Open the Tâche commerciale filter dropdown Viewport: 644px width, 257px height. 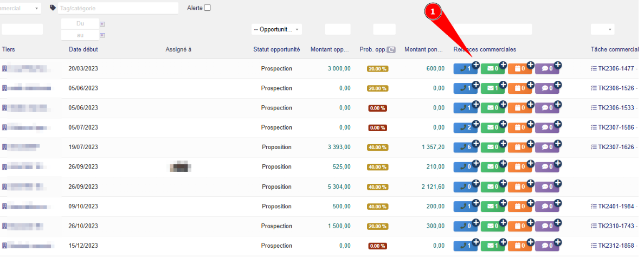[602, 29]
